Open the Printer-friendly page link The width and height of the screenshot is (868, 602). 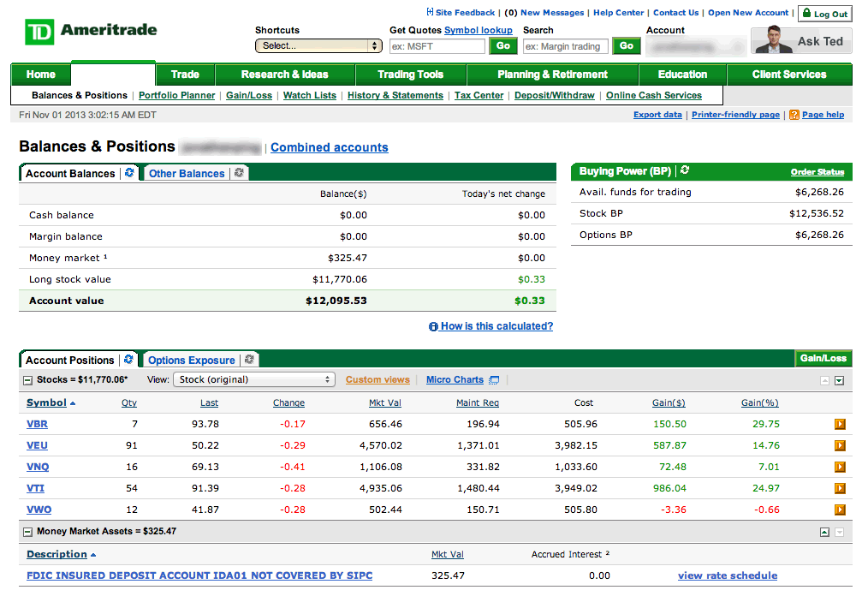click(735, 115)
